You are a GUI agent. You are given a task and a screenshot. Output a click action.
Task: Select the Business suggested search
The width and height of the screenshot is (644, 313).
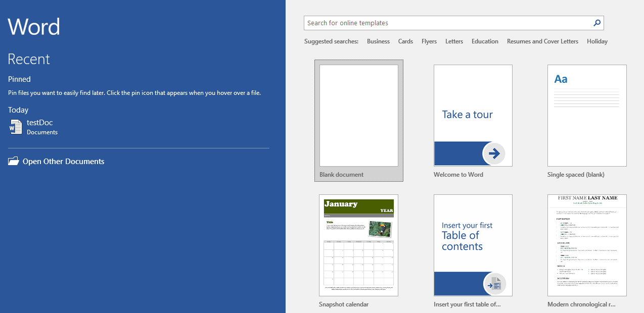pyautogui.click(x=378, y=41)
